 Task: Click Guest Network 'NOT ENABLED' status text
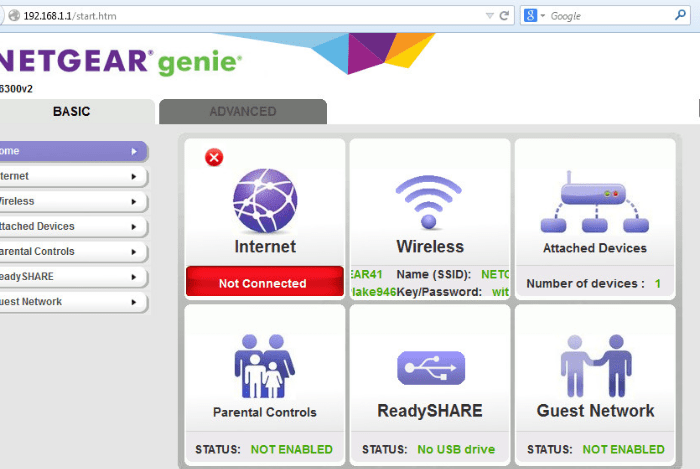(623, 449)
